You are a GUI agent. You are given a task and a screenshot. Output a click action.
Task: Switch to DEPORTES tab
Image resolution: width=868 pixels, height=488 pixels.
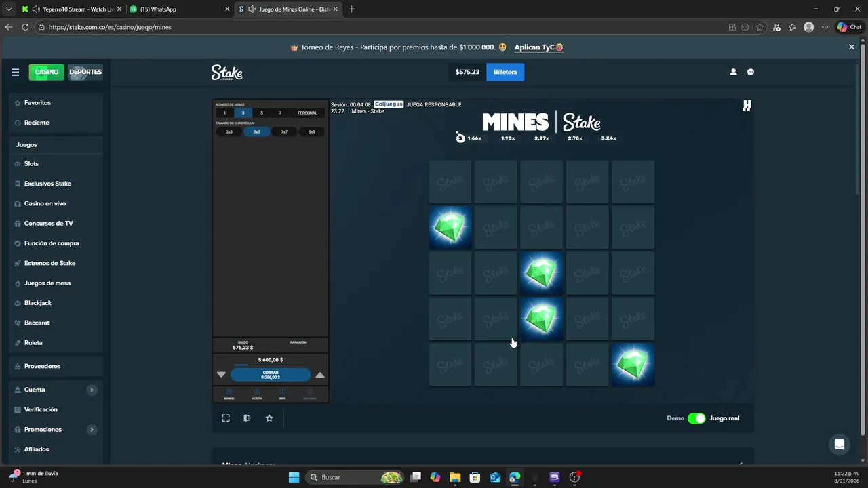tap(85, 73)
